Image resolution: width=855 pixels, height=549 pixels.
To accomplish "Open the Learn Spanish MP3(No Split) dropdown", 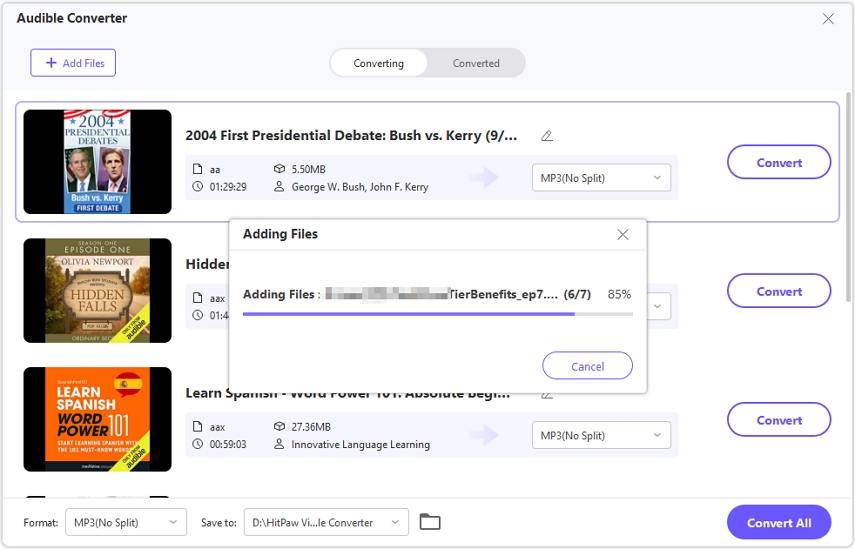I will (601, 435).
